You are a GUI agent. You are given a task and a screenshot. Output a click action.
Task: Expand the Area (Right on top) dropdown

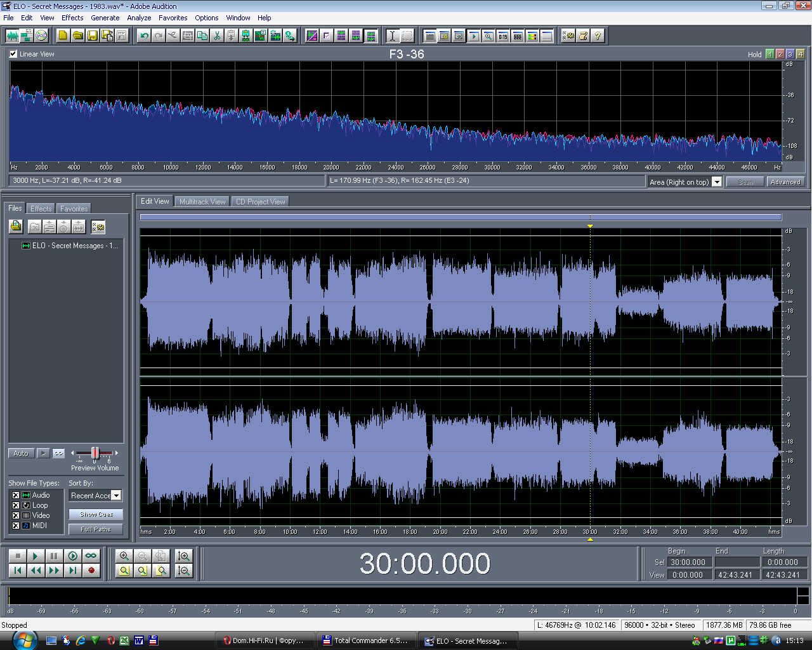pos(717,182)
